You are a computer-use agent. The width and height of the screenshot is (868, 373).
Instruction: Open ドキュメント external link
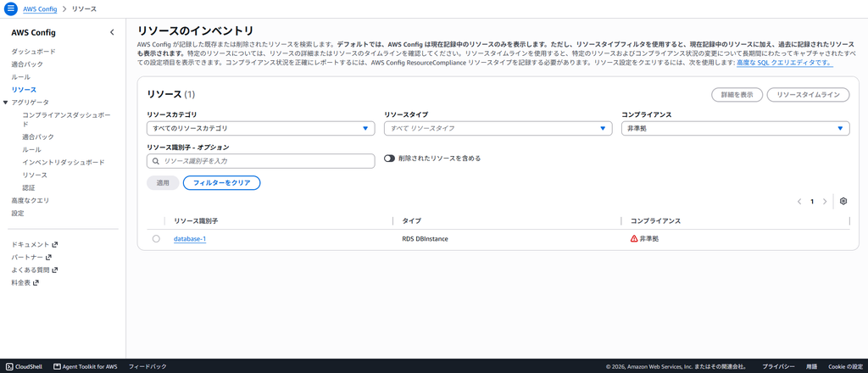coord(34,244)
